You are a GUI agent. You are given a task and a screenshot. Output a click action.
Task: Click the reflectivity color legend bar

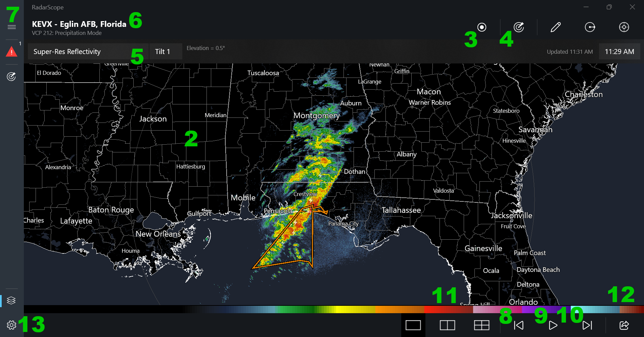334,309
